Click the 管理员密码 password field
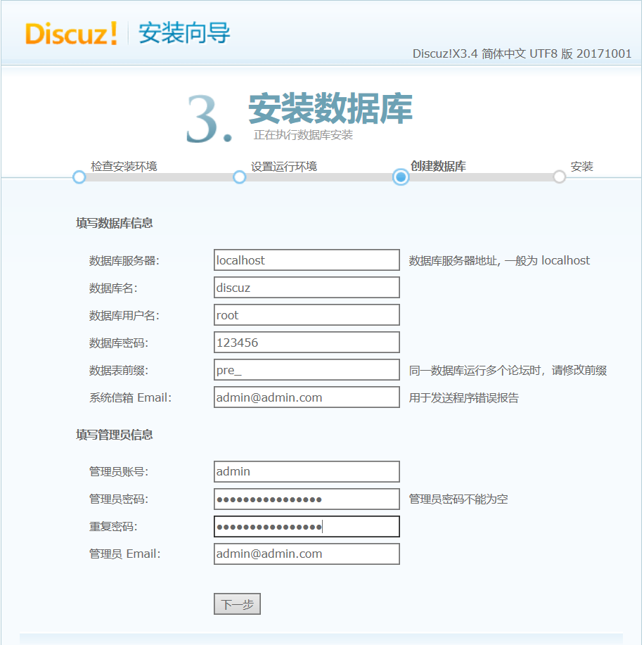This screenshot has height=645, width=644. 307,499
